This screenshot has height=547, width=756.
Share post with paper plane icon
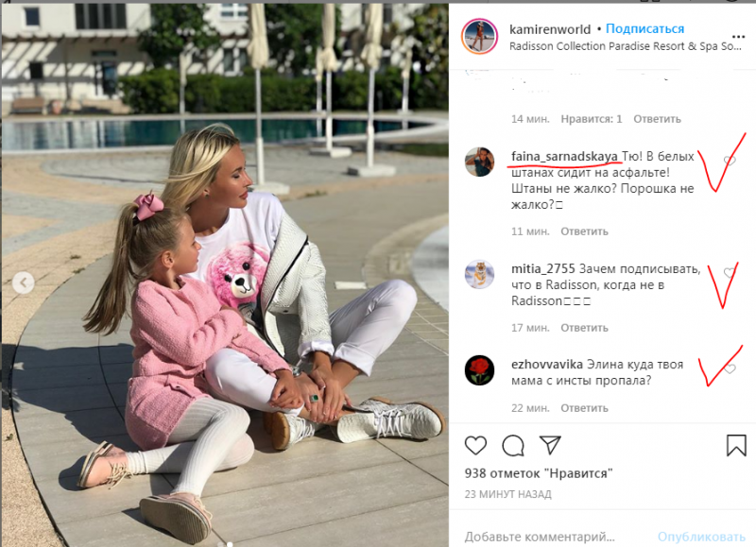click(x=550, y=445)
